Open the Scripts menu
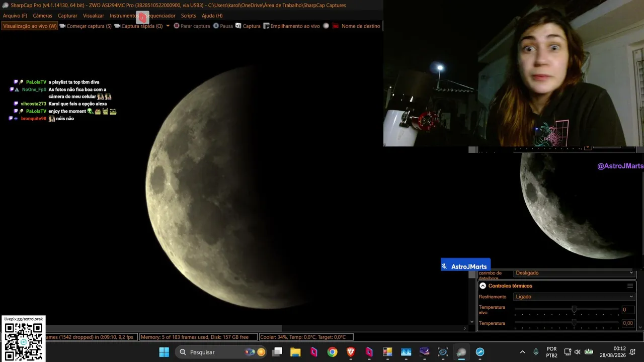 [x=188, y=16]
